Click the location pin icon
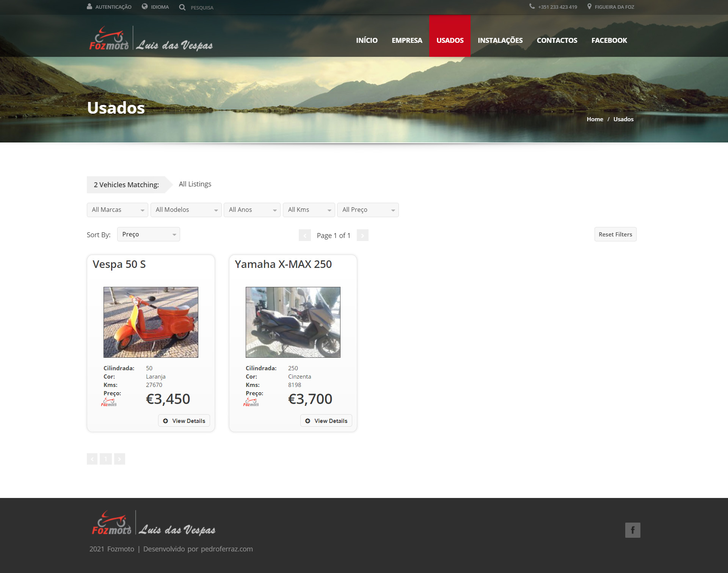Image resolution: width=728 pixels, height=573 pixels. point(589,6)
